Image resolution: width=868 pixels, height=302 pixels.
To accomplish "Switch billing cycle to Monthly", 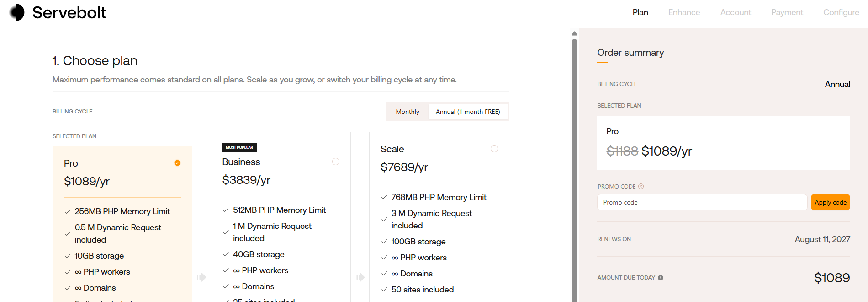I will click(408, 112).
